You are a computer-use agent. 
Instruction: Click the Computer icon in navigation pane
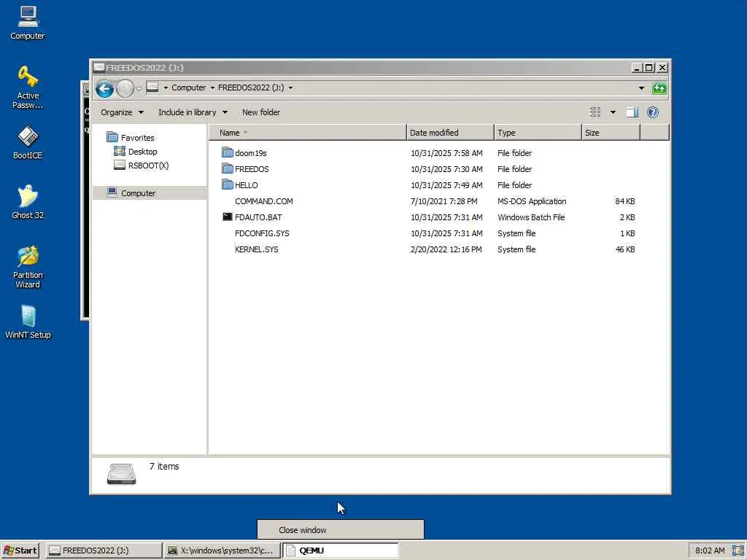[x=112, y=192]
